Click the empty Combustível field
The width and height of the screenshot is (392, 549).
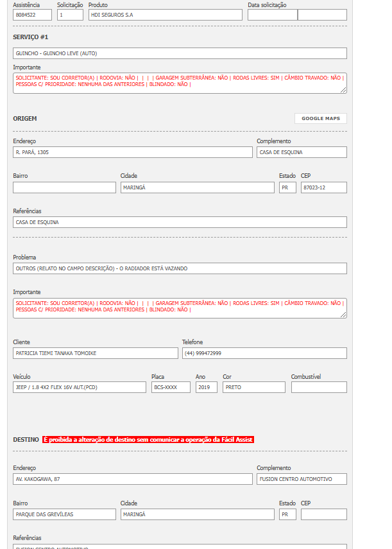(319, 387)
